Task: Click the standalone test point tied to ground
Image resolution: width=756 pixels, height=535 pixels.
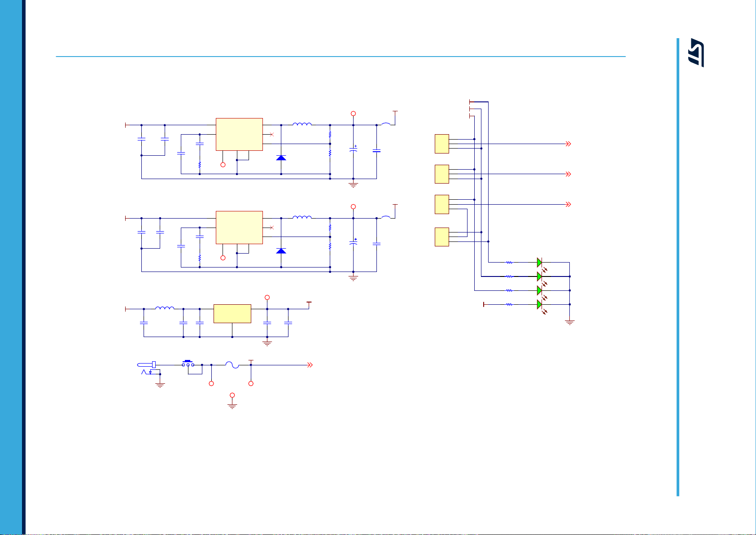Action: tap(232, 395)
